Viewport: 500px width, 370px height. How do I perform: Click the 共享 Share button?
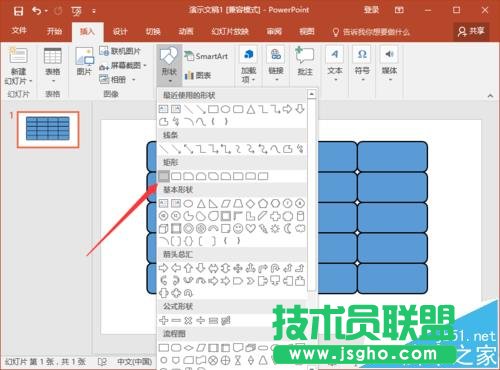pyautogui.click(x=471, y=31)
